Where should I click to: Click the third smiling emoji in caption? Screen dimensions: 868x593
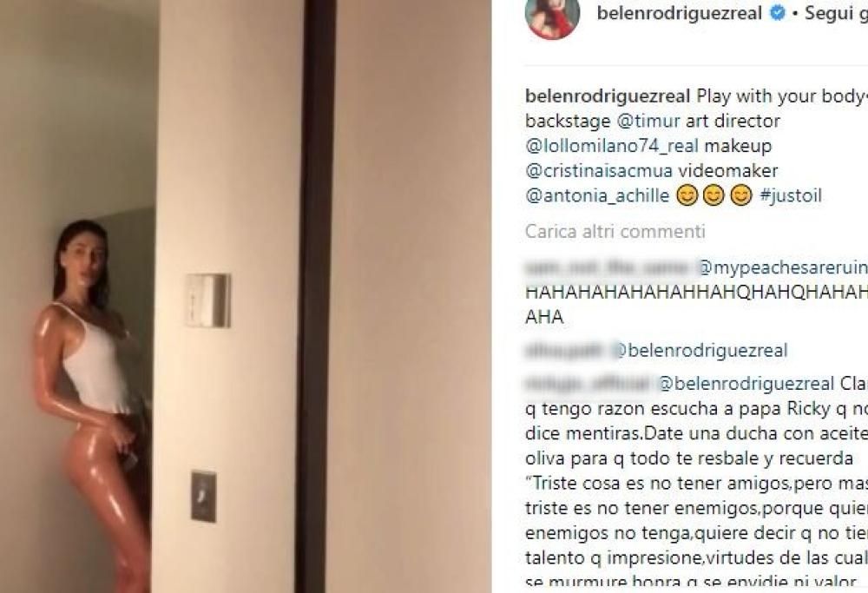[740, 195]
